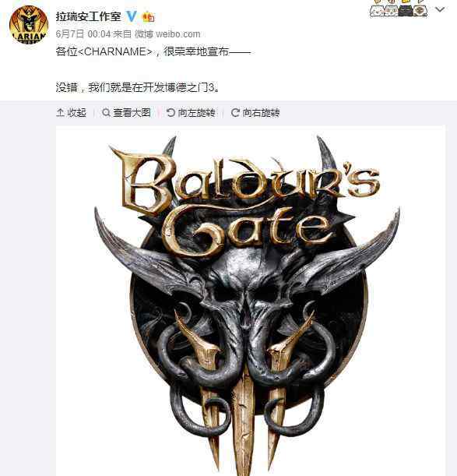Click the magnifier icon for large view
Image resolution: width=457 pixels, height=476 pixels.
[106, 113]
